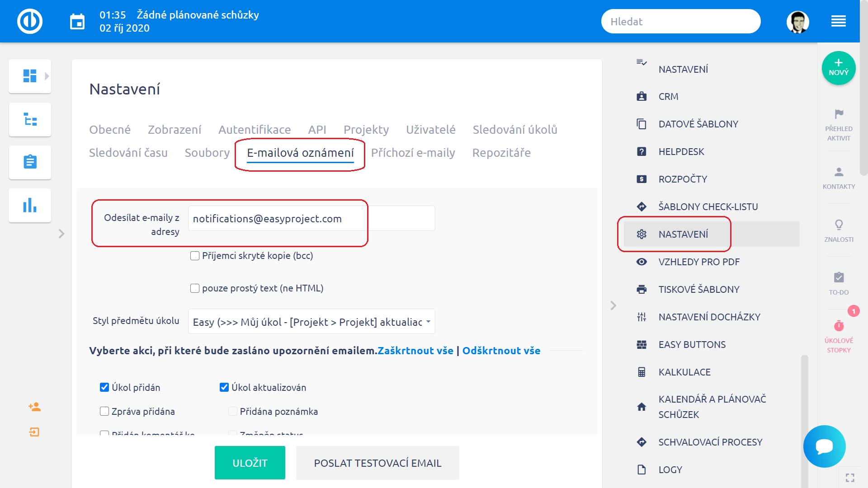The height and width of the screenshot is (488, 868).
Task: Open Kontakty person icon
Action: click(839, 172)
